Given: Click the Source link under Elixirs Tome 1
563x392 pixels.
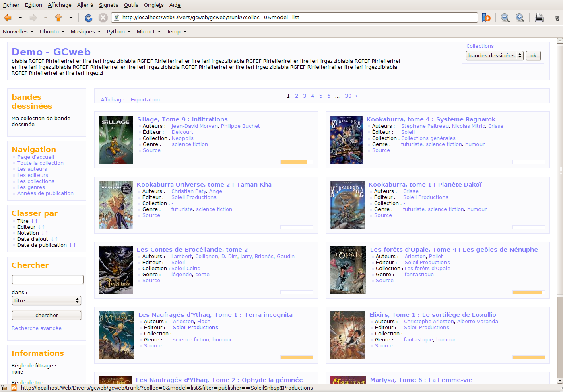Looking at the screenshot, I should pyautogui.click(x=384, y=346).
